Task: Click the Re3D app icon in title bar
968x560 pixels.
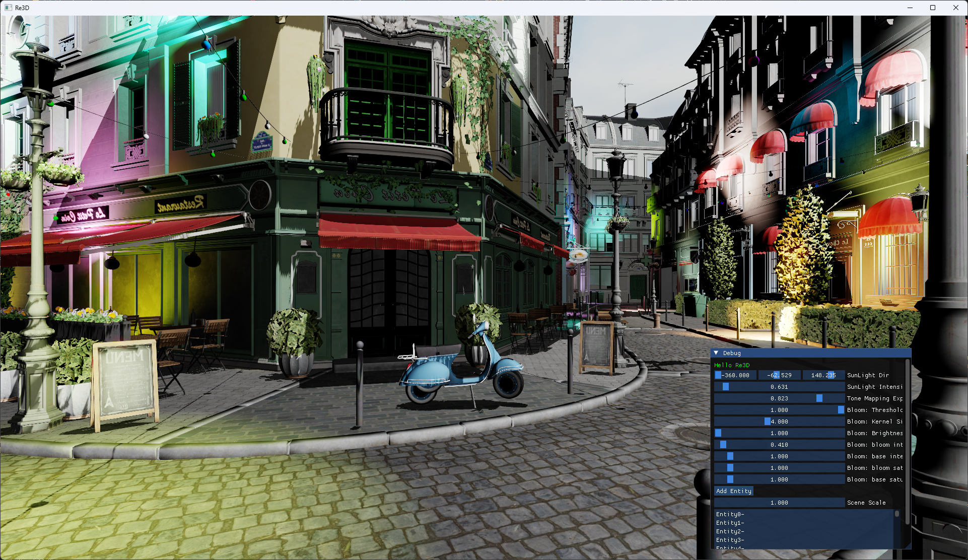Action: [8, 8]
